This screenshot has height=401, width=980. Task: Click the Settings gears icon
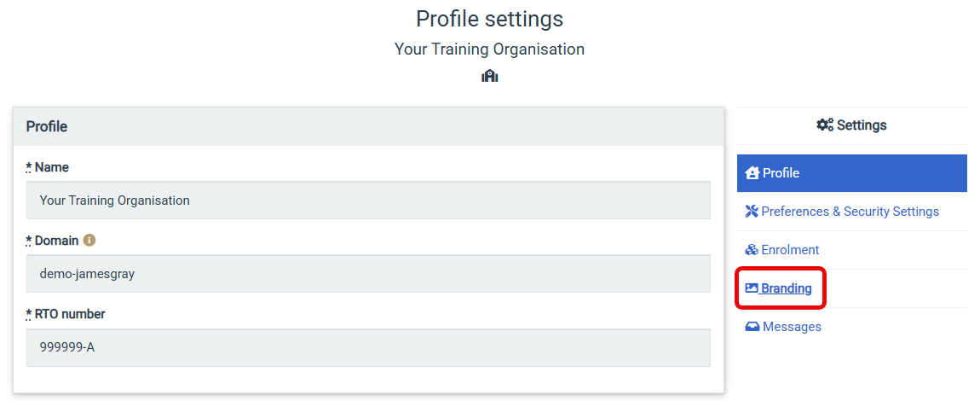pyautogui.click(x=825, y=125)
